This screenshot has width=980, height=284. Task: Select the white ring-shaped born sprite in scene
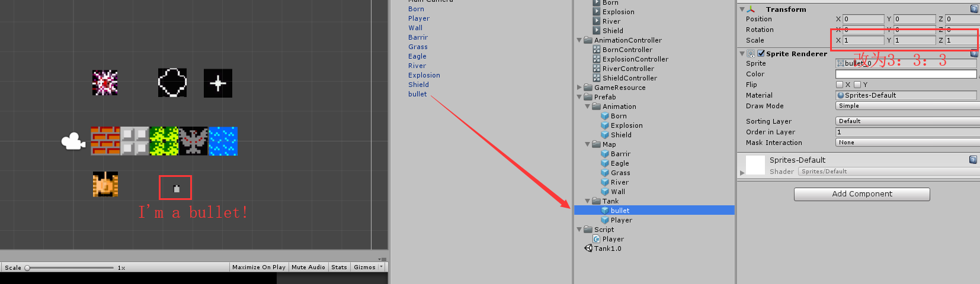point(172,82)
